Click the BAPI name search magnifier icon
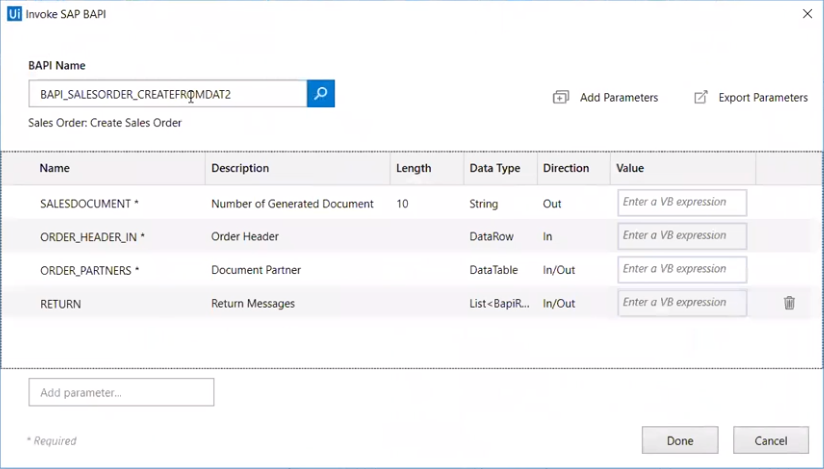The width and height of the screenshot is (824, 469). [x=321, y=94]
